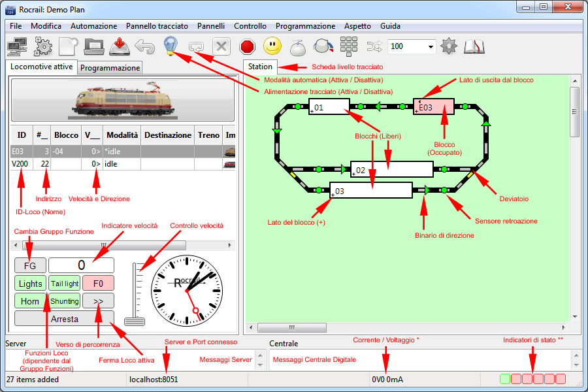Open the help book icon
588x392 pixels.
tap(474, 46)
